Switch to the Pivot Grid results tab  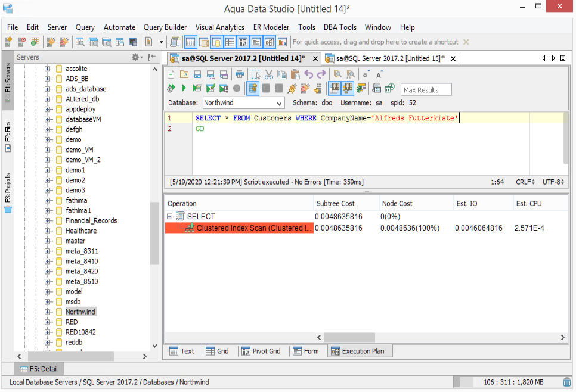click(261, 351)
